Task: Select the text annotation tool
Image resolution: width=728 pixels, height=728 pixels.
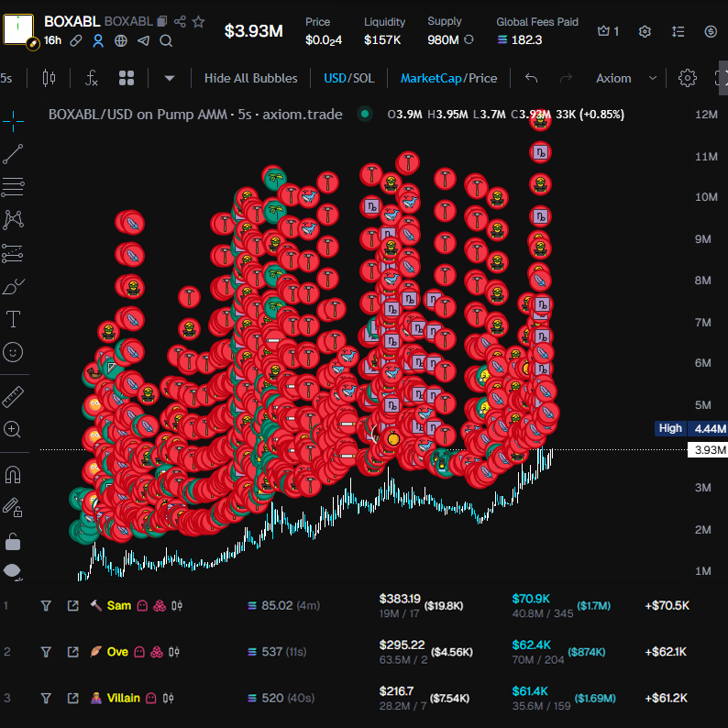Action: pyautogui.click(x=13, y=319)
